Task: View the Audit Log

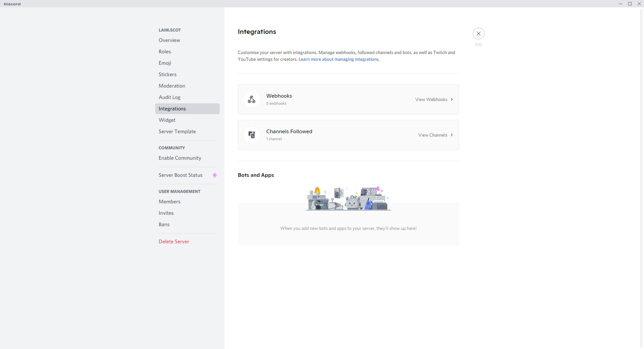Action: tap(169, 97)
